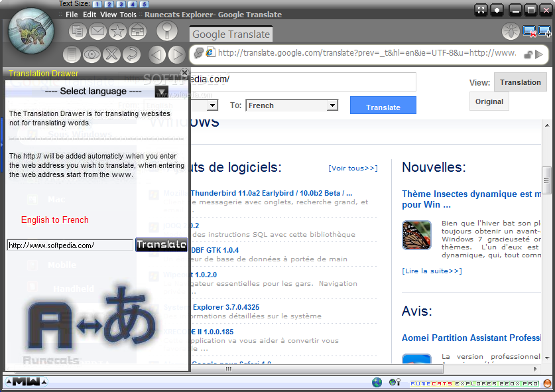The image size is (555, 392).
Task: Go to home page icon
Action: 137,31
